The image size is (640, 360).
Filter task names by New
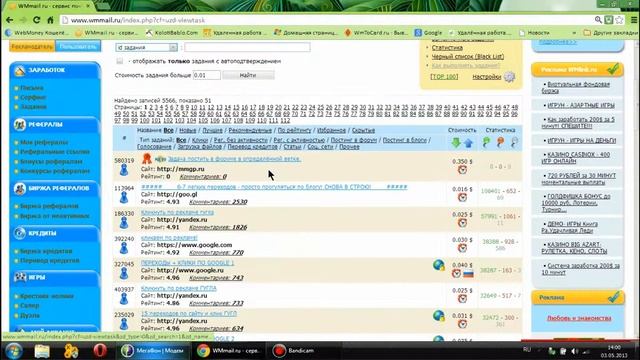pyautogui.click(x=188, y=130)
